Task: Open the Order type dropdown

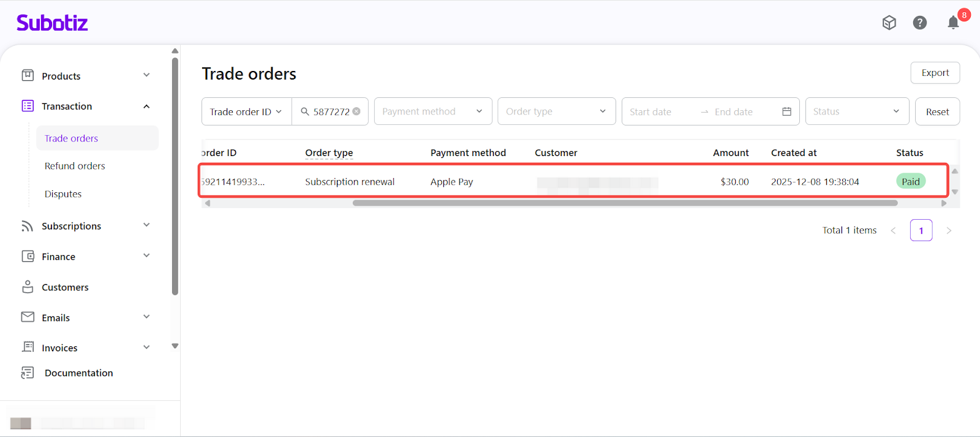Action: coord(556,111)
